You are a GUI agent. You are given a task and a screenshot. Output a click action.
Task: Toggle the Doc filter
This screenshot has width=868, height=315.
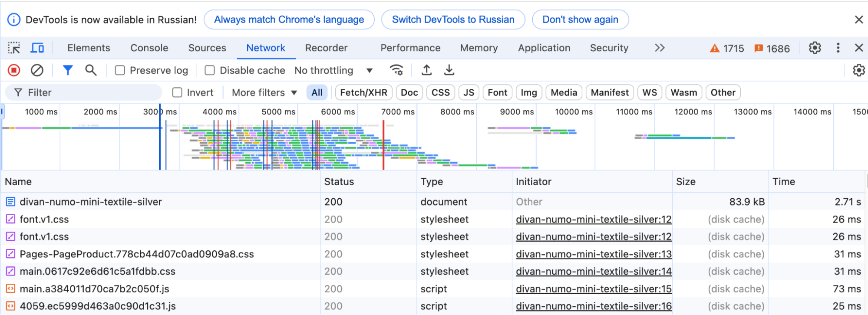409,92
